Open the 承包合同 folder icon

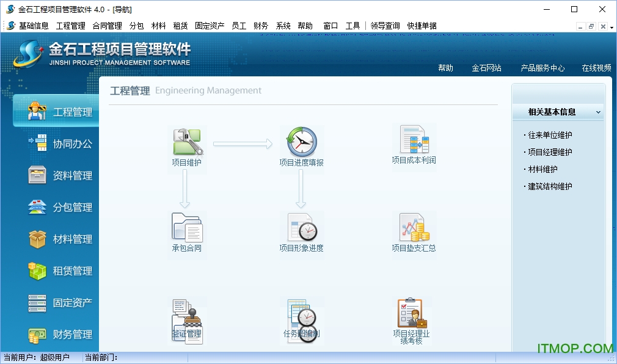tap(187, 227)
